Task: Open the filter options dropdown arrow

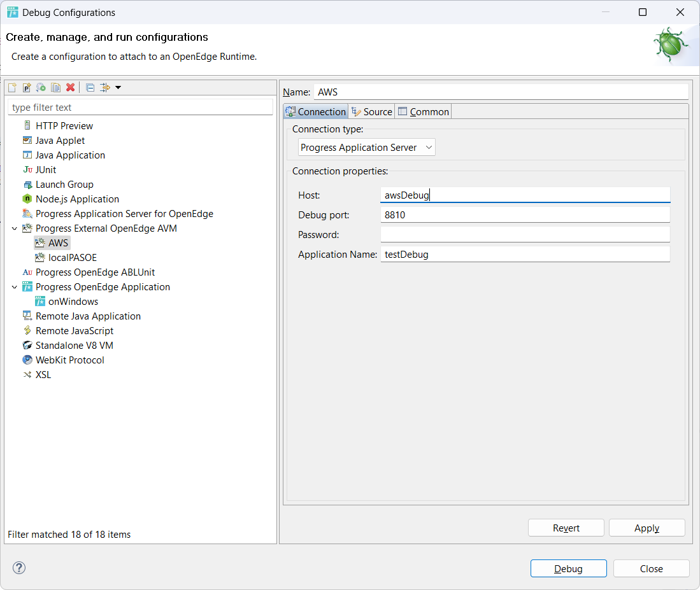Action: tap(118, 87)
